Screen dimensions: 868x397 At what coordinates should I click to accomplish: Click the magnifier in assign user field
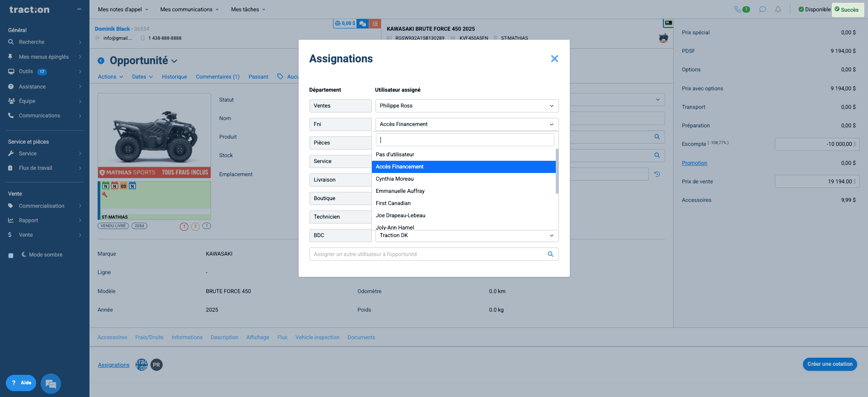[x=550, y=254]
